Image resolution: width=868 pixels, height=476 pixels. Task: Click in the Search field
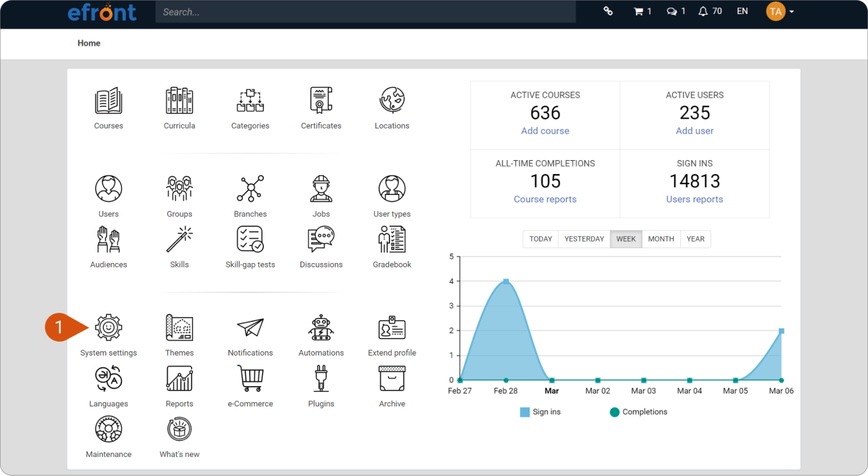[x=366, y=12]
